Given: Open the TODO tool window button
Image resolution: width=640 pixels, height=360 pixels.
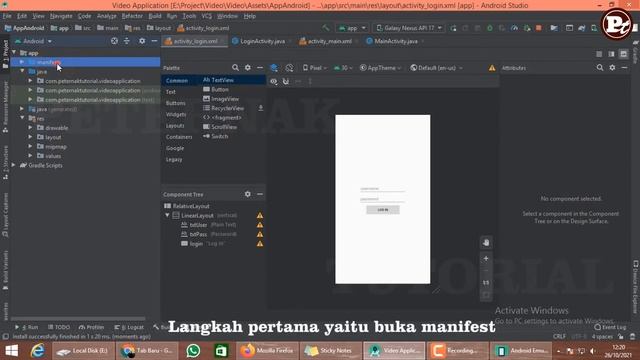Looking at the screenshot, I should coord(59,327).
